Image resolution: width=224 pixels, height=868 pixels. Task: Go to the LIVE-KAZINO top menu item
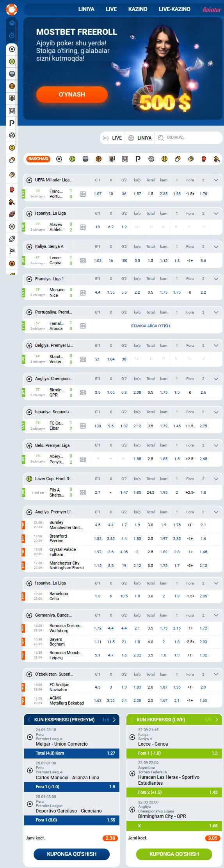pos(174,9)
